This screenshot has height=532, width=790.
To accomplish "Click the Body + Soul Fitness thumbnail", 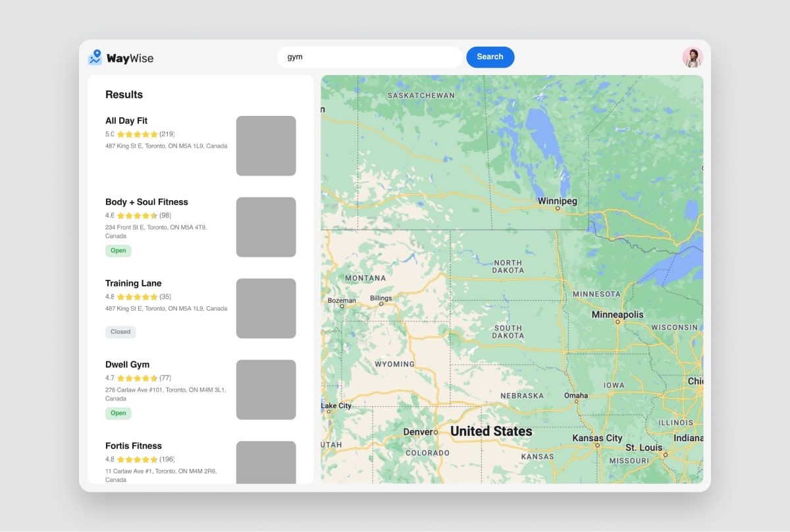I will [266, 227].
